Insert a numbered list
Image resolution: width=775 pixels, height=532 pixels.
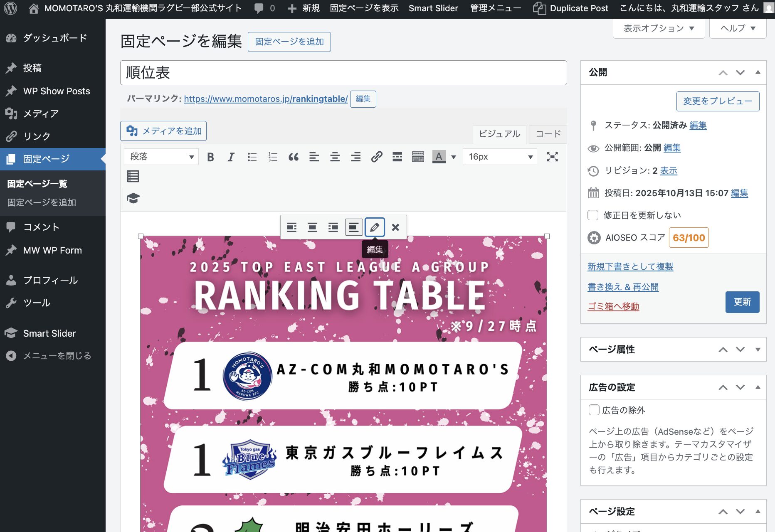[x=273, y=157]
